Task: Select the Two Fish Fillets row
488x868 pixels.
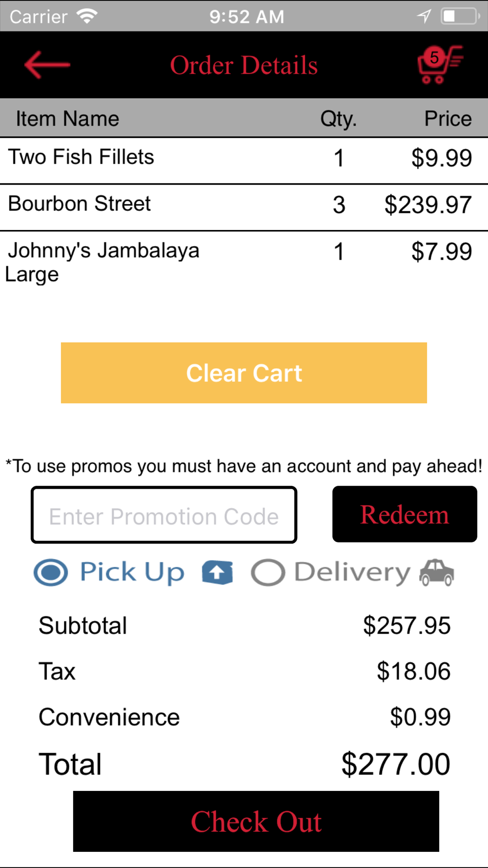Action: pos(244,161)
